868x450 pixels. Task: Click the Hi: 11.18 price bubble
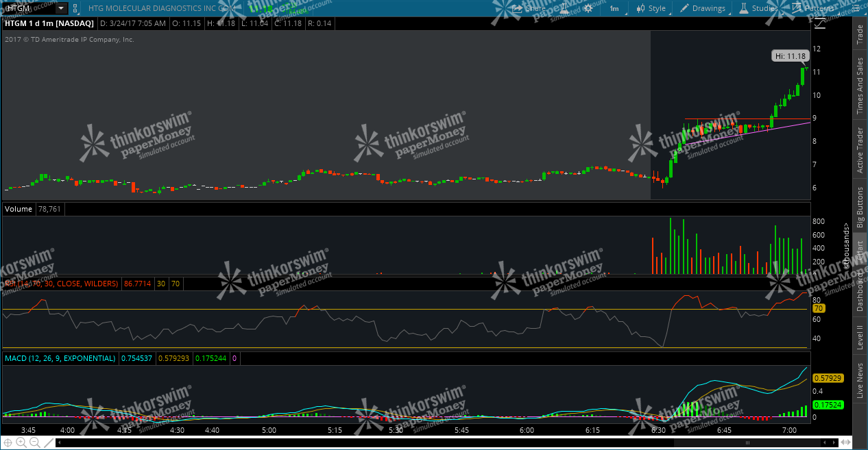(x=791, y=55)
